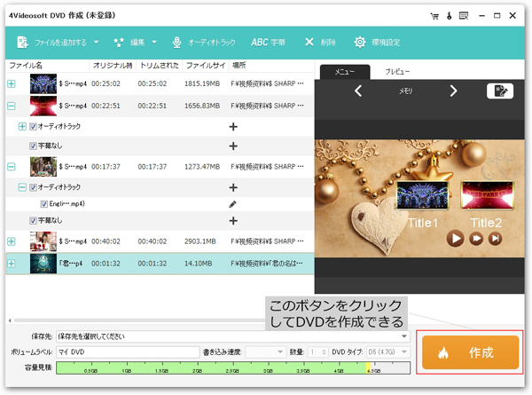532x395 pixels.
Task: Select Title1 thumbnail in menu preview
Action: [422, 195]
